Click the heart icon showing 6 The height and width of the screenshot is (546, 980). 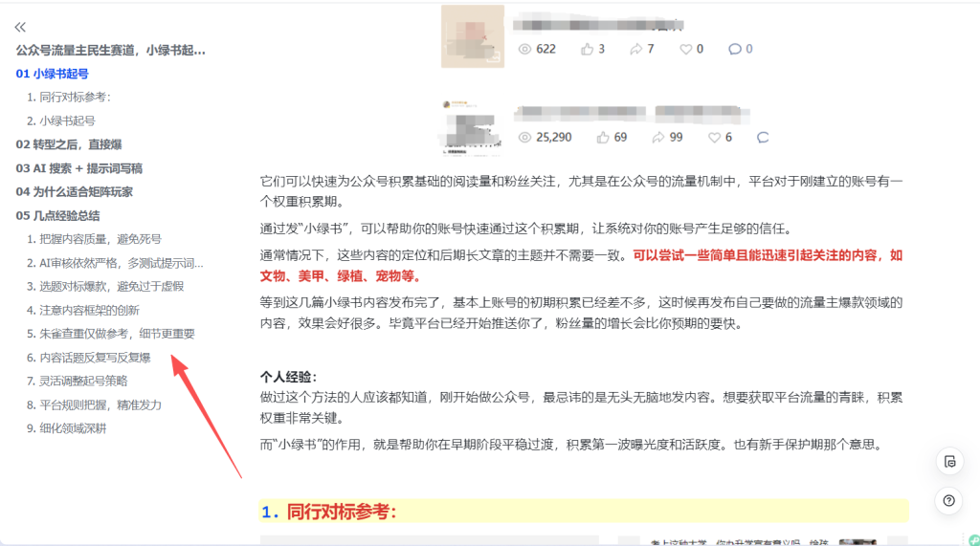[x=713, y=138]
